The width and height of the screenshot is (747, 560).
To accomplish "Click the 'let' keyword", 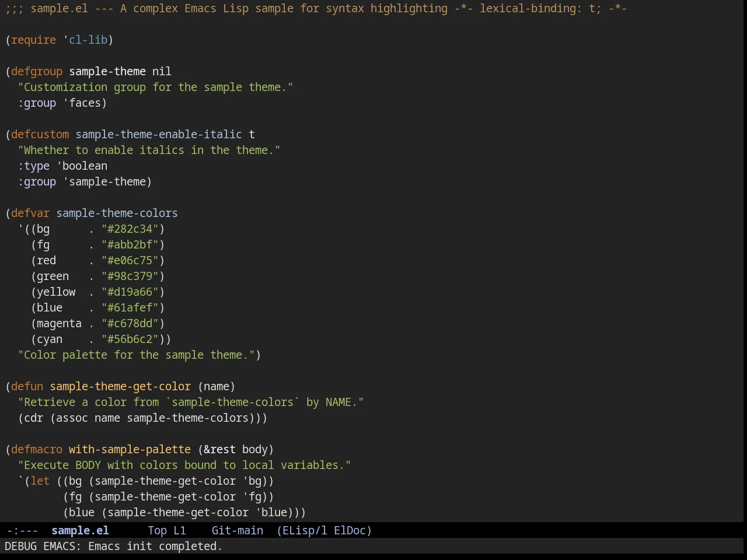I will point(40,481).
